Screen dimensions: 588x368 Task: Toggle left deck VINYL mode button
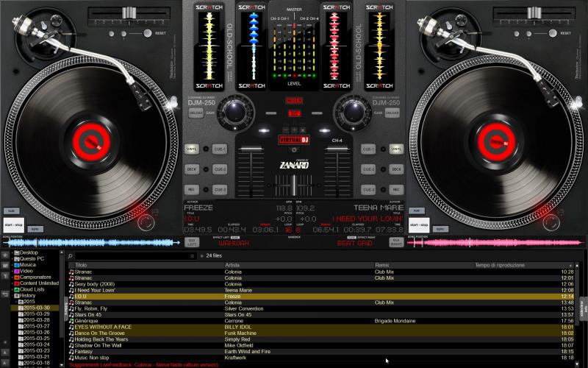[x=191, y=149]
